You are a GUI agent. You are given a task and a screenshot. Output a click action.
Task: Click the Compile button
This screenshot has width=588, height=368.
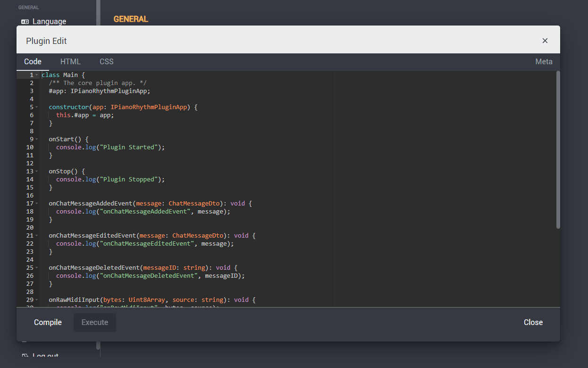[48, 322]
